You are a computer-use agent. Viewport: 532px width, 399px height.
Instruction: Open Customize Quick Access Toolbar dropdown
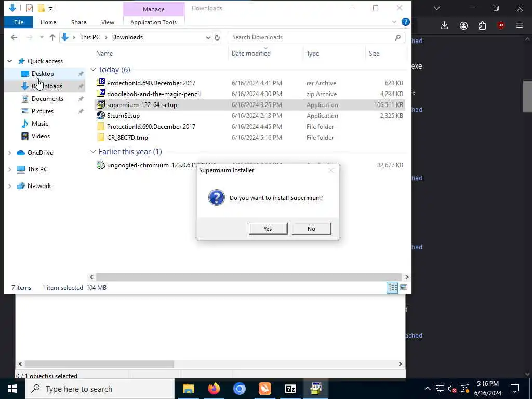point(50,8)
